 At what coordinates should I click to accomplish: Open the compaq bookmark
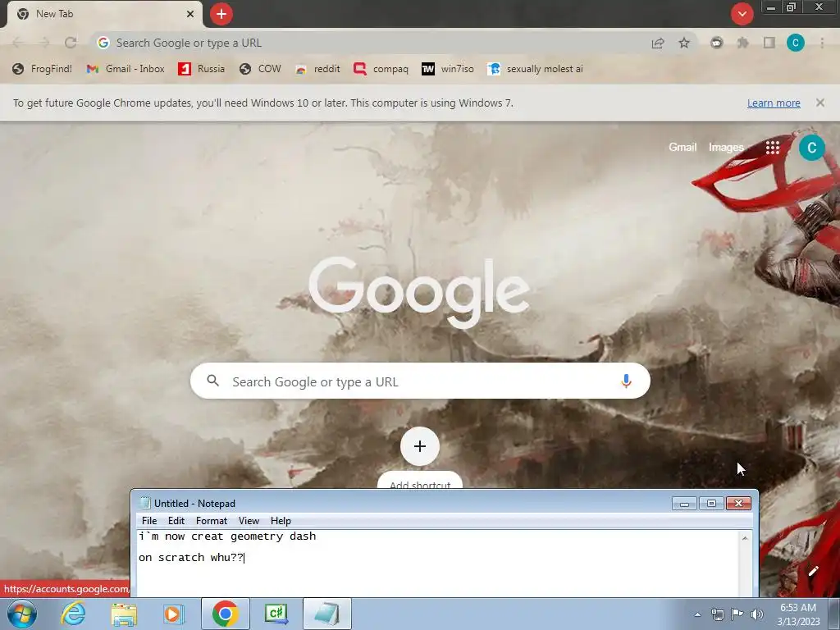[381, 69]
